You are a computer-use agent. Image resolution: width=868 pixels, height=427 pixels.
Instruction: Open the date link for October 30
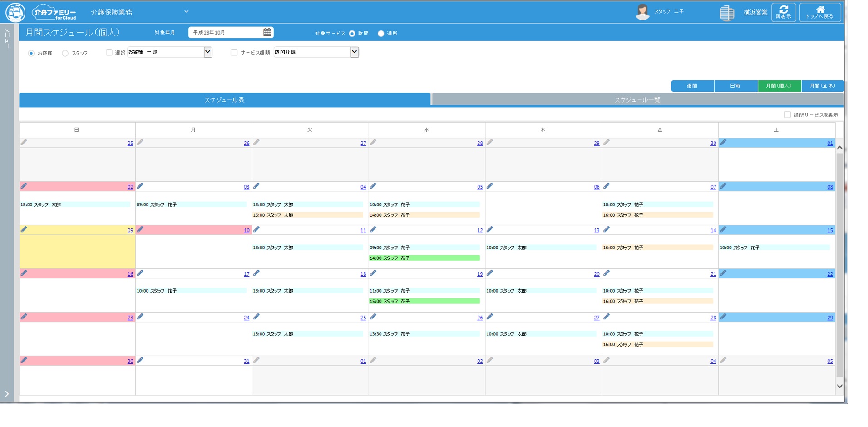click(x=130, y=362)
